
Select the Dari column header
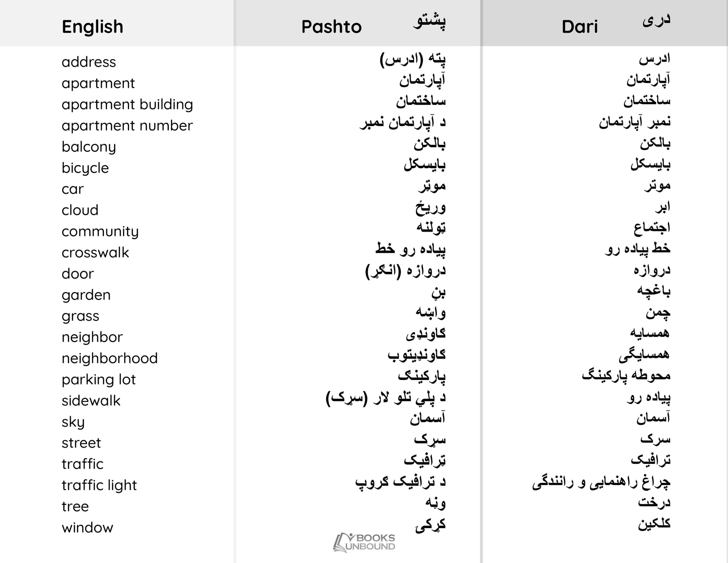(579, 27)
